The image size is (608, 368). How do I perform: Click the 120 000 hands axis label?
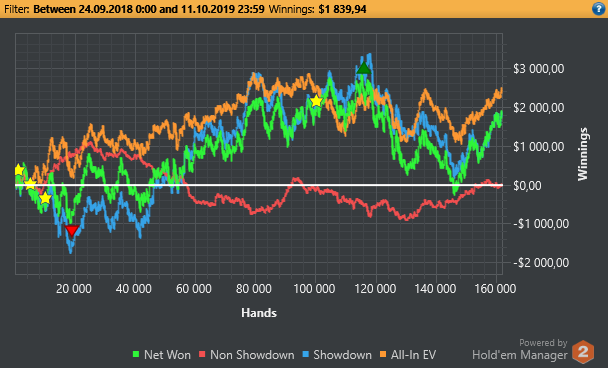375,289
